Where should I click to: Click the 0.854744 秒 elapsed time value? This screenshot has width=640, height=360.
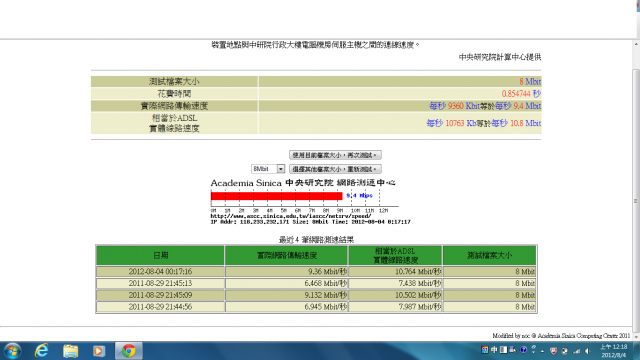pyautogui.click(x=521, y=93)
